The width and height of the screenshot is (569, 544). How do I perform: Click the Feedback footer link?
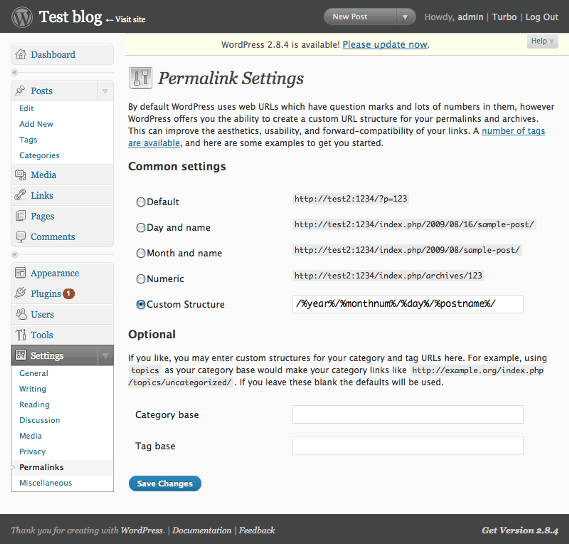(x=257, y=531)
